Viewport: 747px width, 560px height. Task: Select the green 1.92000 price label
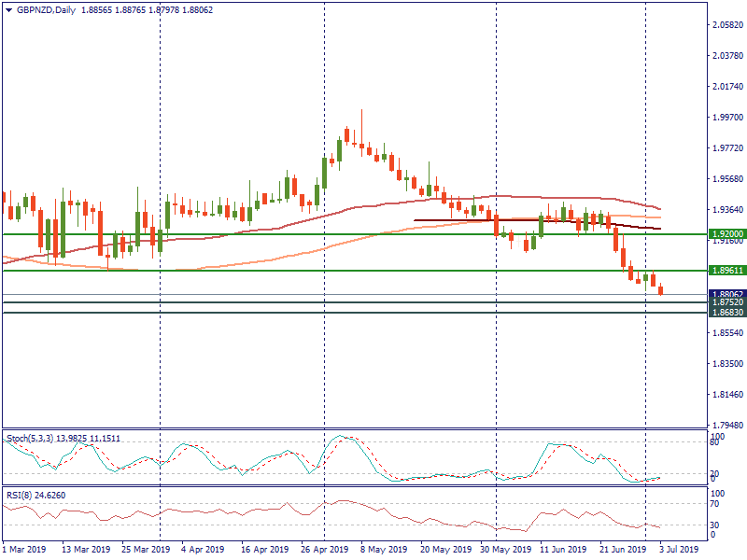726,234
